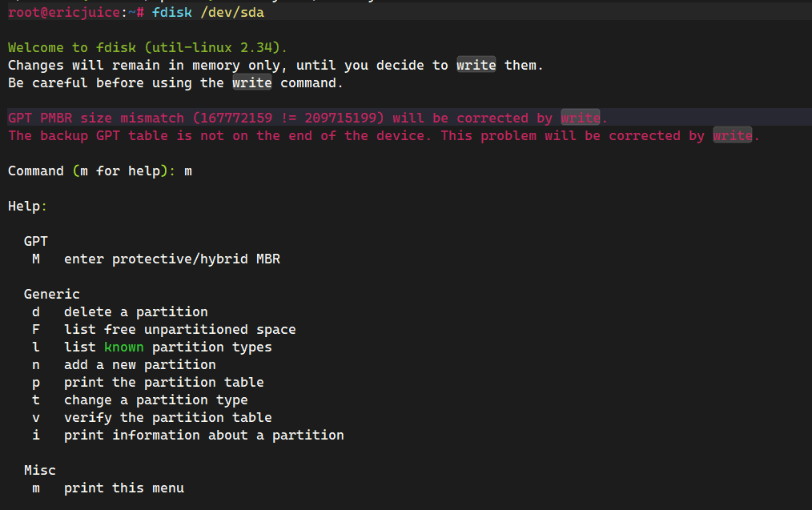This screenshot has width=812, height=510.
Task: Click the 'GPT' section heading under Help
Action: pyautogui.click(x=35, y=241)
